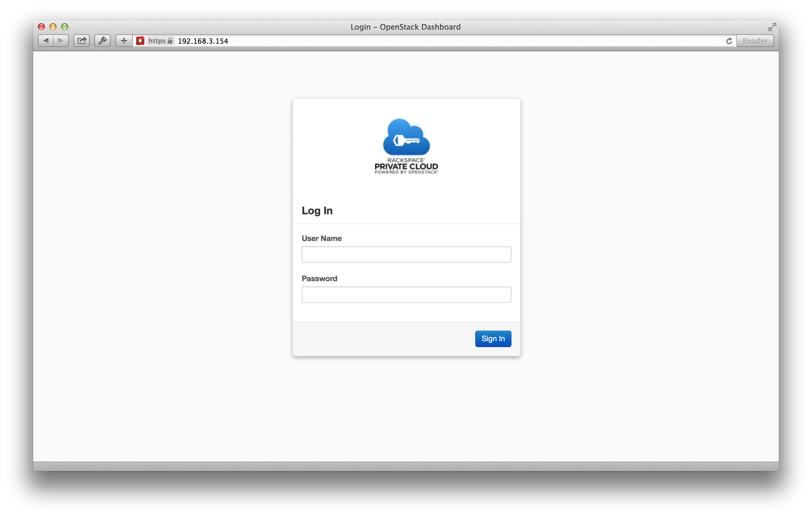Click the https padlock security indicator
Screen dimensions: 812x517
[x=161, y=41]
